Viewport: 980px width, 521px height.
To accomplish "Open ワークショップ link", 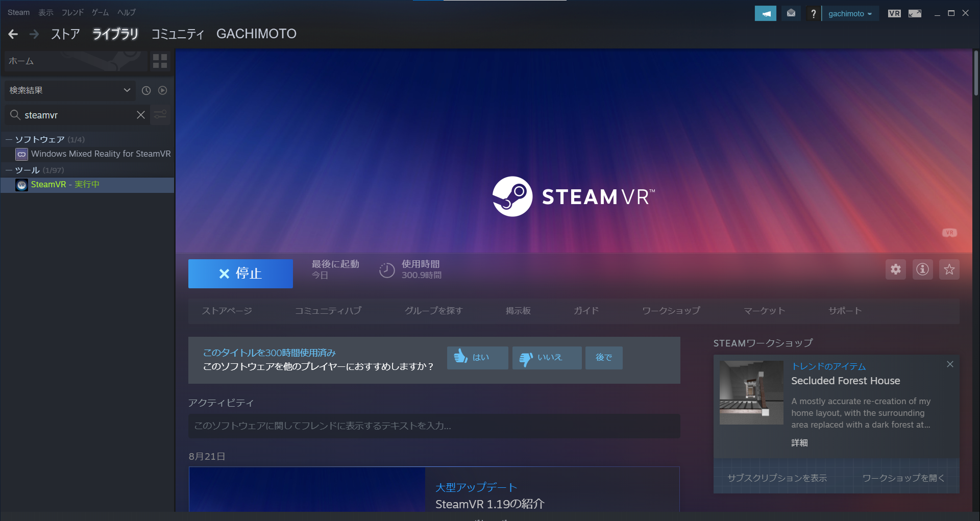I will [x=671, y=311].
